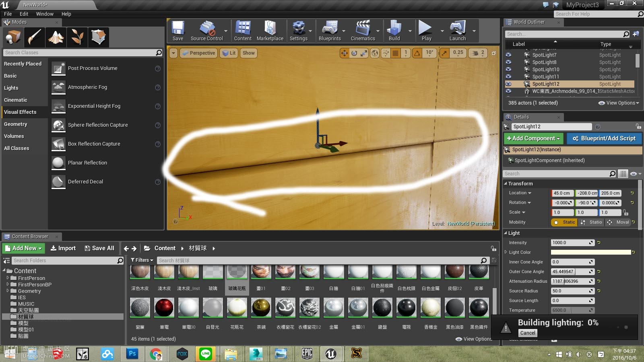Lock the Details panel selection
Screen dimensions: 644x362
(x=638, y=126)
